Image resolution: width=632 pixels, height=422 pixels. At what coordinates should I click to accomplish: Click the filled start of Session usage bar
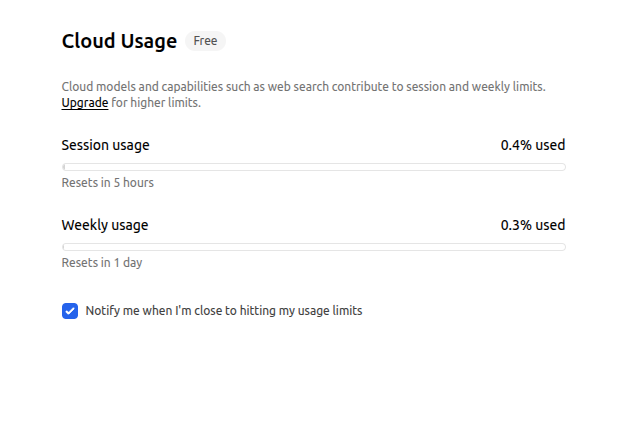(x=64, y=167)
